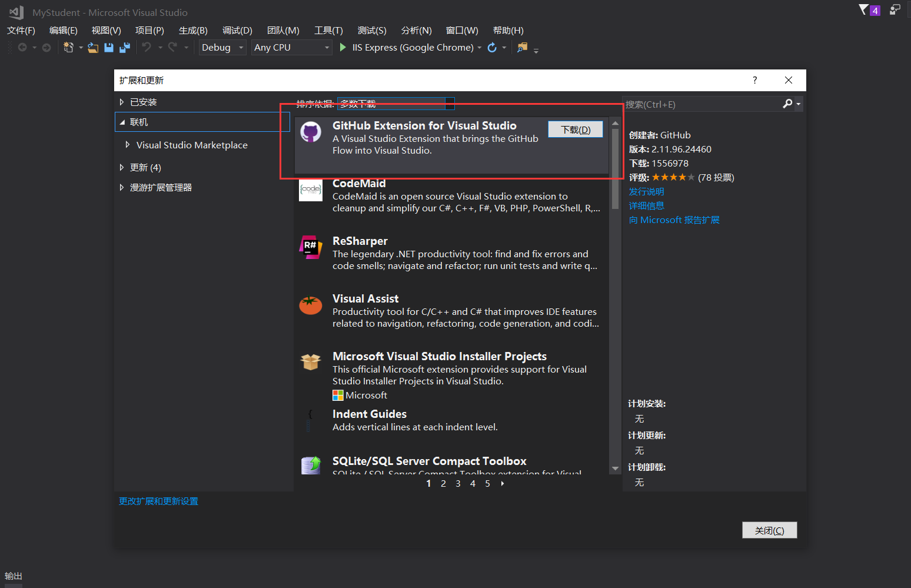Open the 发行说明 release notes link
This screenshot has height=588, width=911.
click(646, 191)
